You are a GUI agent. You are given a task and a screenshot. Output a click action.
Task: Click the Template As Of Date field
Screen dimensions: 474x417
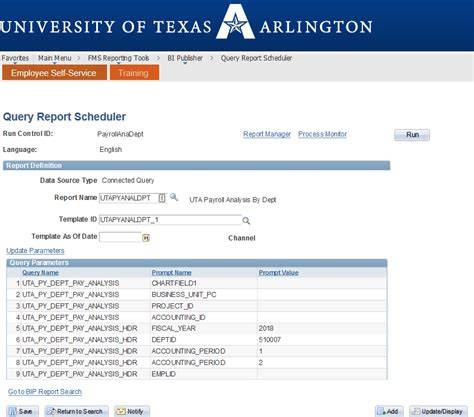(x=120, y=237)
